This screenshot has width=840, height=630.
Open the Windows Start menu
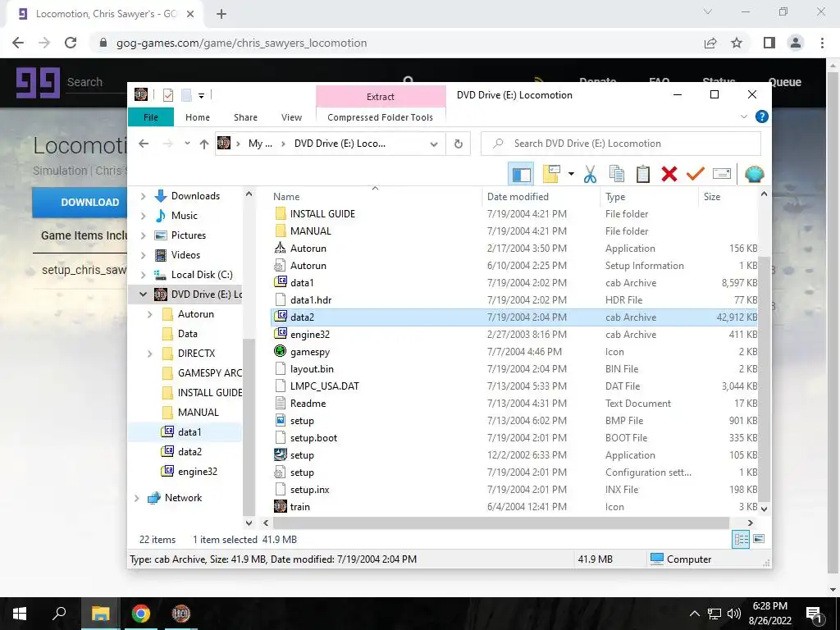(20, 614)
